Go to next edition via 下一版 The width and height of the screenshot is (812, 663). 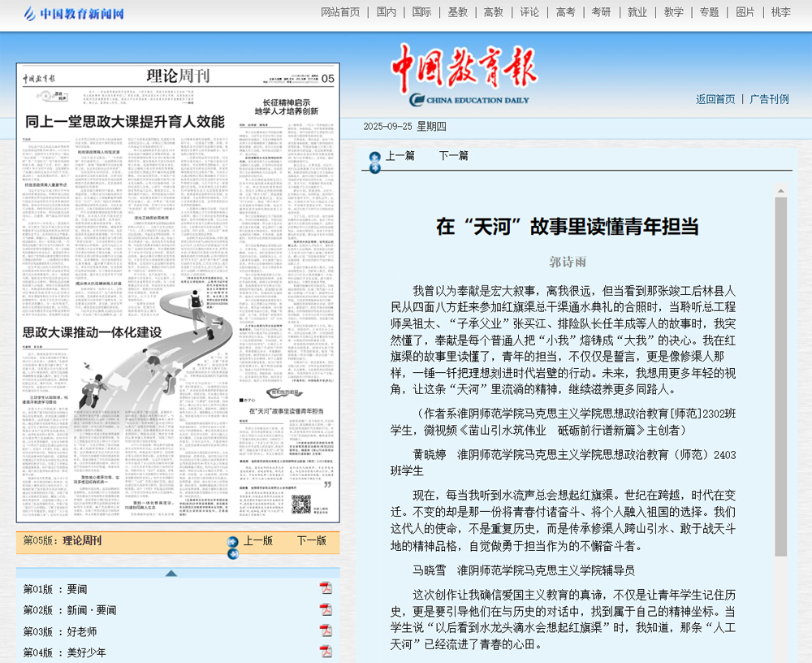pyautogui.click(x=311, y=540)
